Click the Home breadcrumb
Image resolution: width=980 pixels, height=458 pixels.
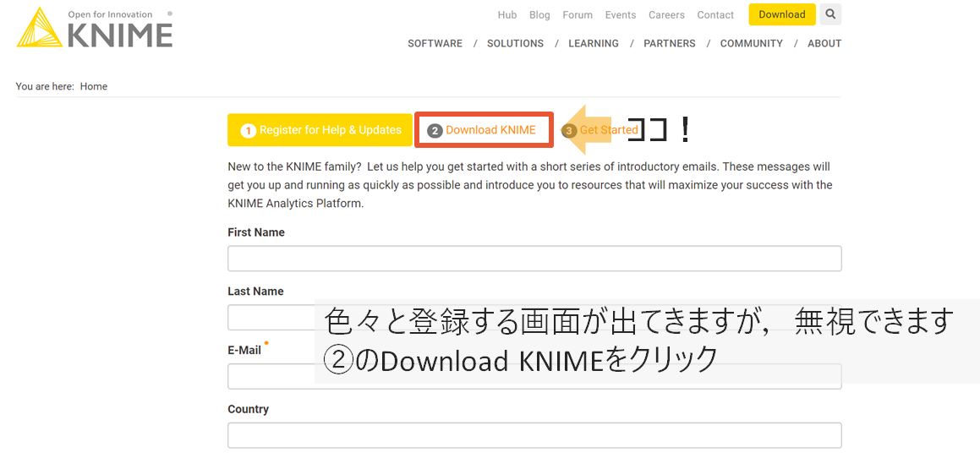tap(94, 86)
